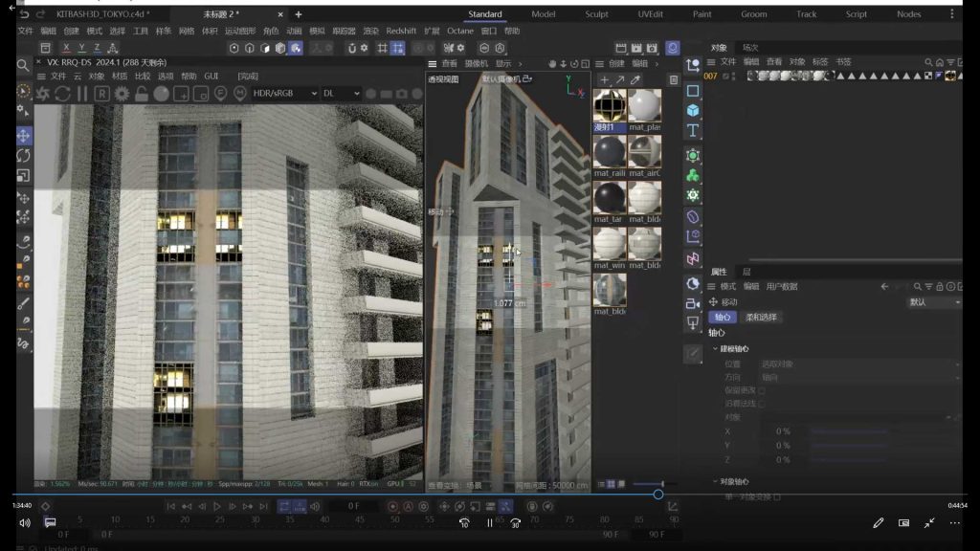Click the 柔和选择 button
Screen dimensions: 980x551
[762, 318]
